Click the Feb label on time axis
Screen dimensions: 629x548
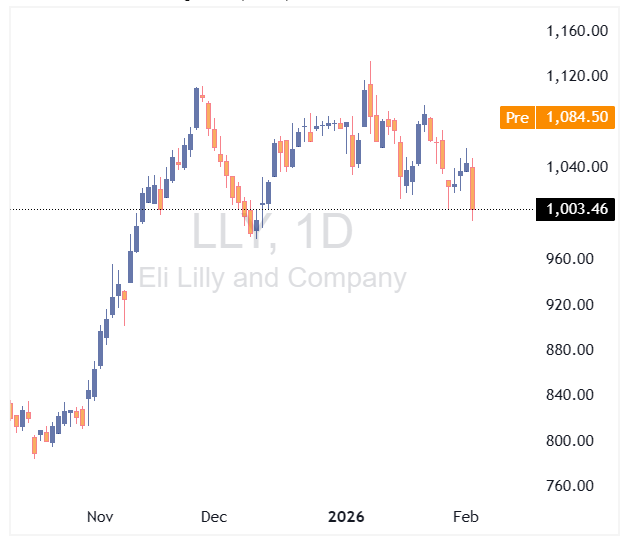click(x=466, y=517)
